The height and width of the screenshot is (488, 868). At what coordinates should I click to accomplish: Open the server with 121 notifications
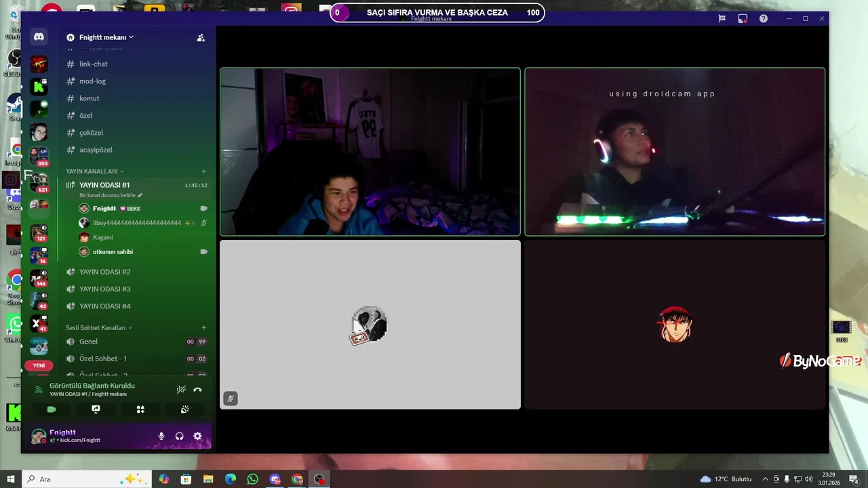pos(39,232)
